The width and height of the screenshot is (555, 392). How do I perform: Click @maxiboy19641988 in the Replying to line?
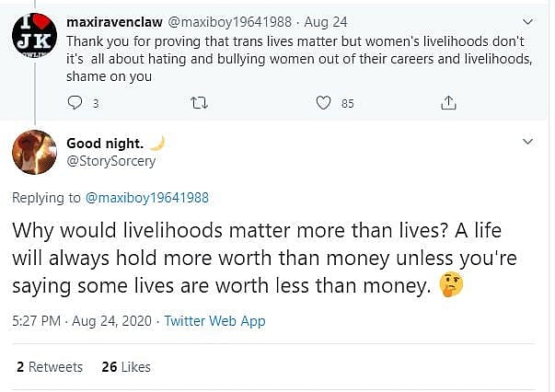[147, 198]
